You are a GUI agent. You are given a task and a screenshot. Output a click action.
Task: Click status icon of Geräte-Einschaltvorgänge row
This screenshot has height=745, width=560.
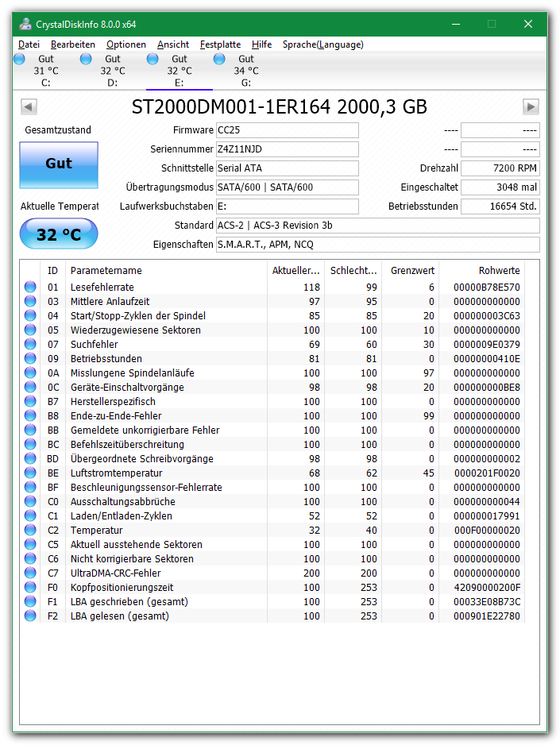[30, 388]
